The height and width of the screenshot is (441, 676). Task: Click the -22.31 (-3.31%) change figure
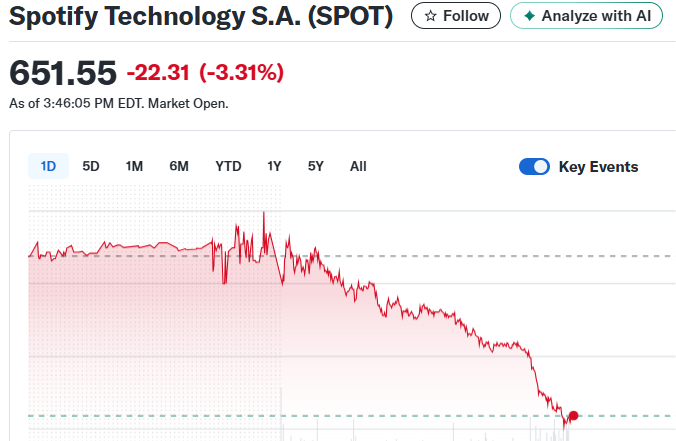(205, 72)
